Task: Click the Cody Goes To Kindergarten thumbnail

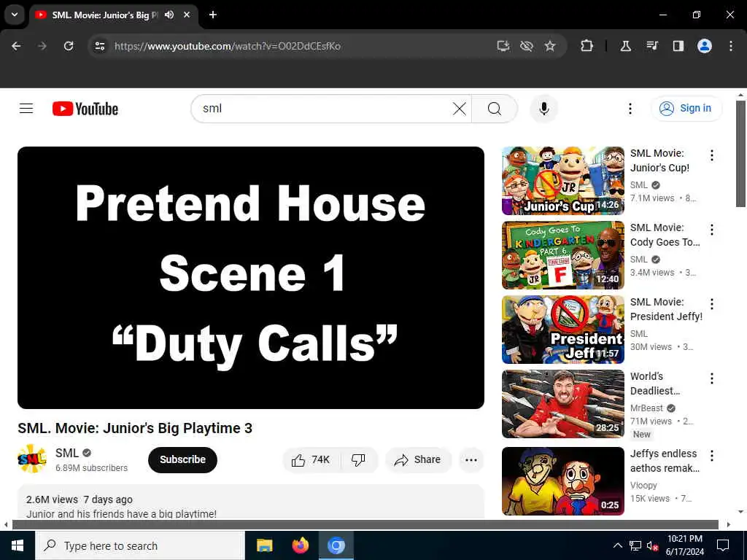Action: (562, 255)
